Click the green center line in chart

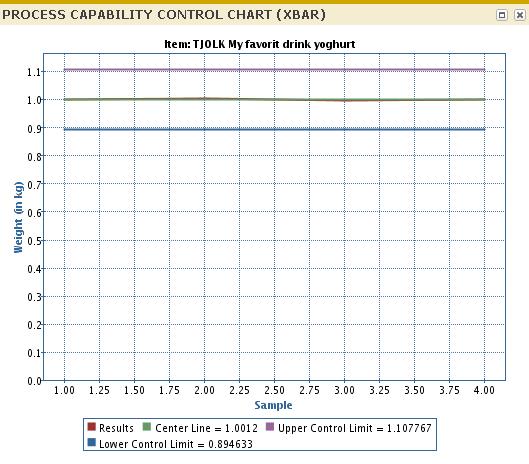(x=274, y=100)
